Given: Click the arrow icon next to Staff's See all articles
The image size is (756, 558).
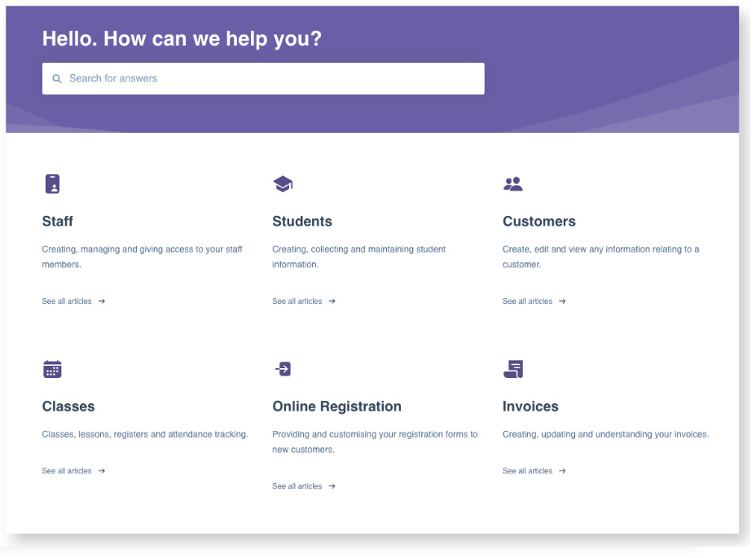Looking at the screenshot, I should [x=101, y=301].
